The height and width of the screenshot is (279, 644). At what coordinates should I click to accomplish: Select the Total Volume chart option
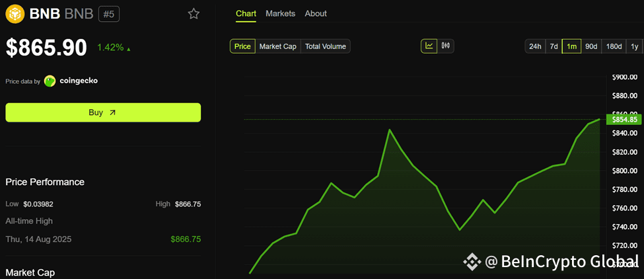[x=326, y=46]
